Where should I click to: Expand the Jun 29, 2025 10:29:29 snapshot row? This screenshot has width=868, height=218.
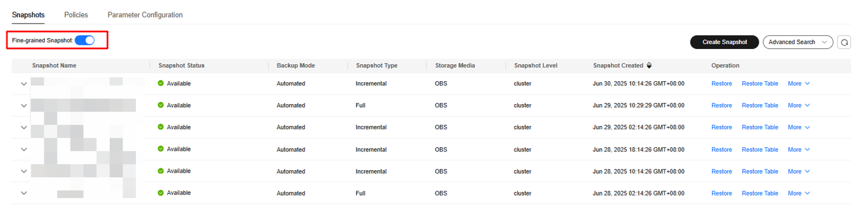(24, 106)
